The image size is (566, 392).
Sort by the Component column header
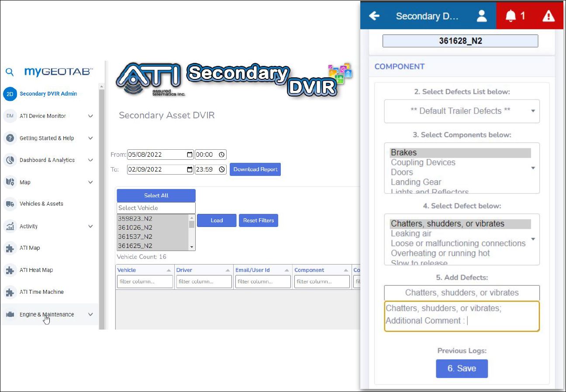[x=321, y=270]
